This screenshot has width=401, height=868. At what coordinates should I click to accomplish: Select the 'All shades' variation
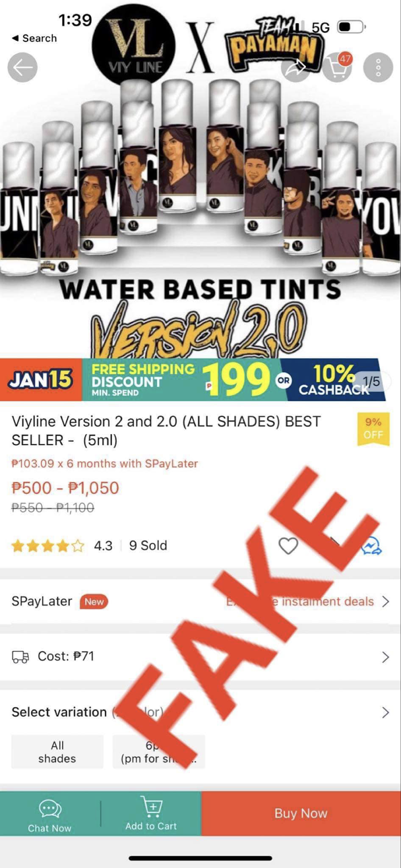[x=57, y=752]
